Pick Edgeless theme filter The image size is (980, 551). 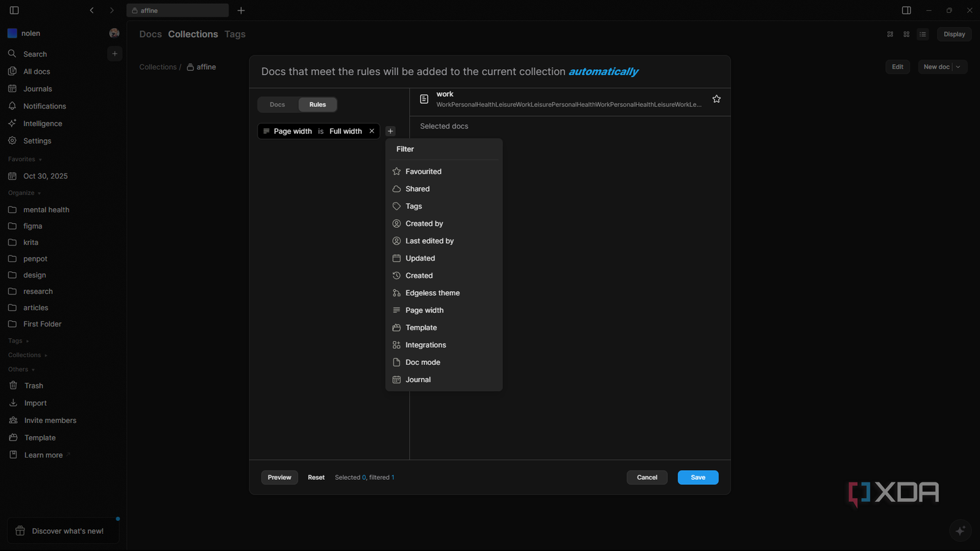click(444, 293)
